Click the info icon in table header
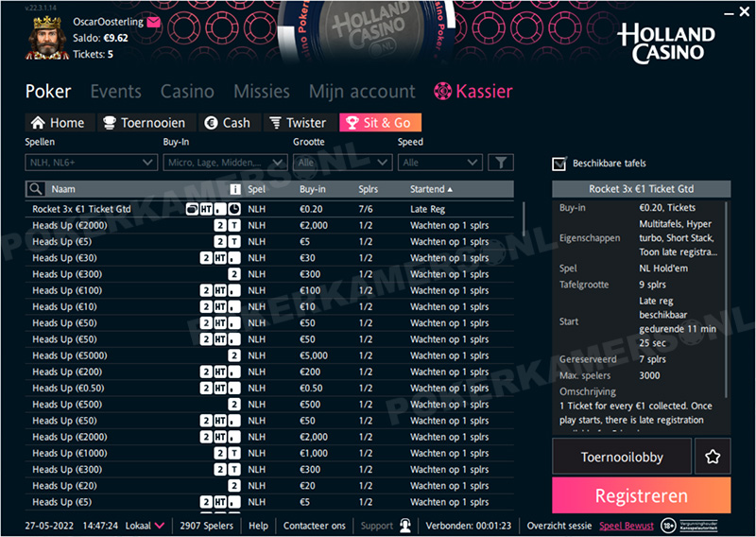The height and width of the screenshot is (537, 756). coord(234,189)
